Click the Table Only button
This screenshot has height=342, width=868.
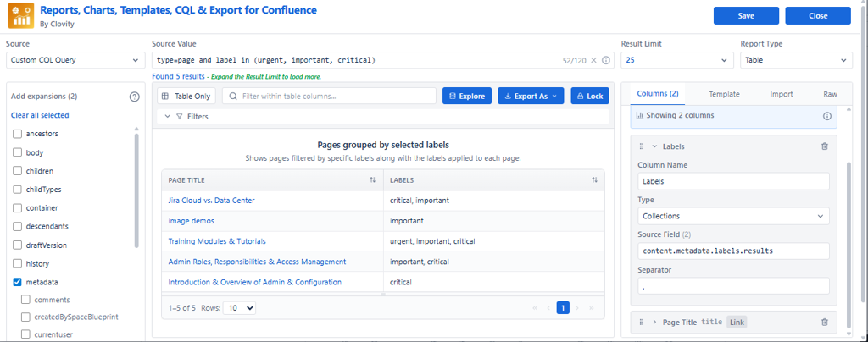(186, 97)
